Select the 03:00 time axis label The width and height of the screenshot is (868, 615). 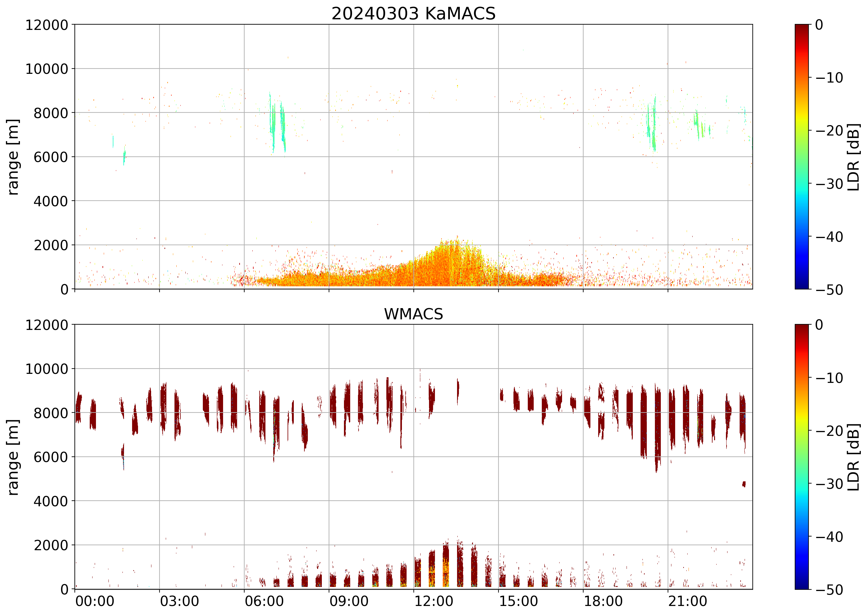tap(179, 601)
